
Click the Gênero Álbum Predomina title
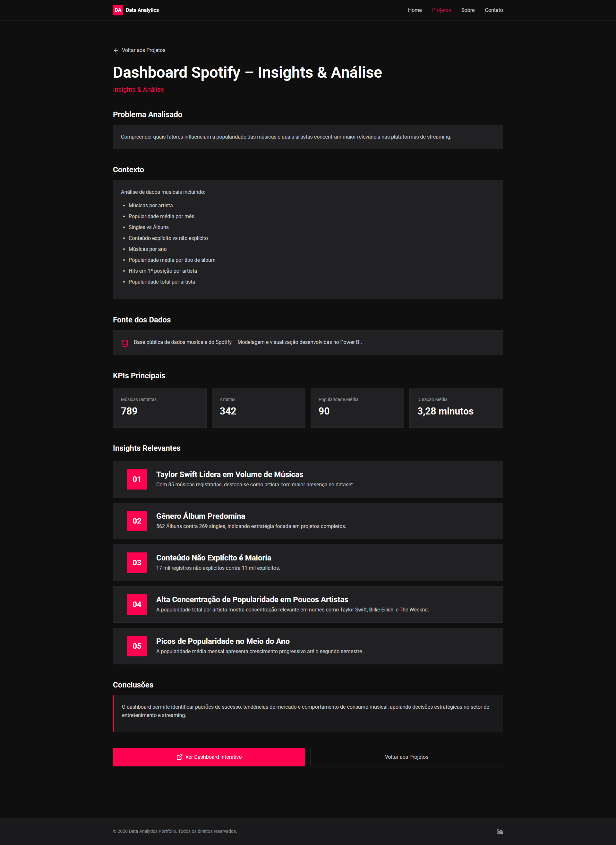pos(201,516)
